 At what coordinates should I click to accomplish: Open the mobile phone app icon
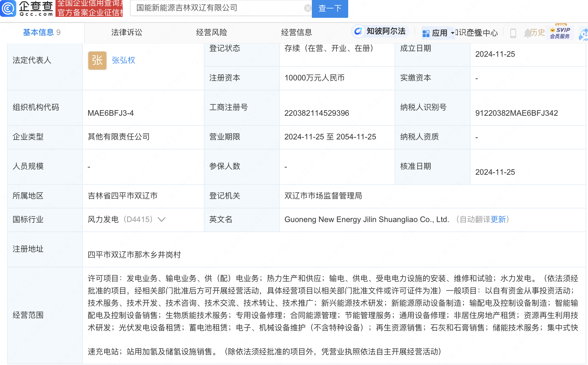tap(513, 33)
